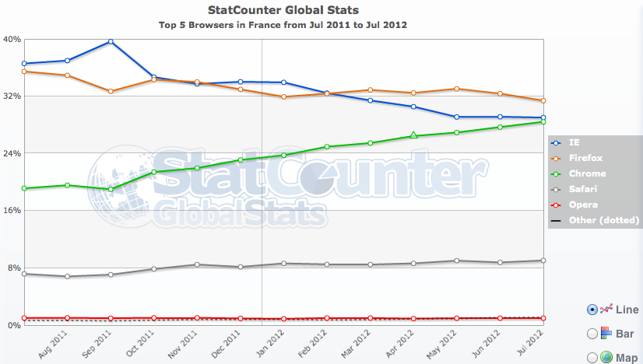The height and width of the screenshot is (364, 643).
Task: Click the Chrome green legend marker
Action: click(x=556, y=173)
